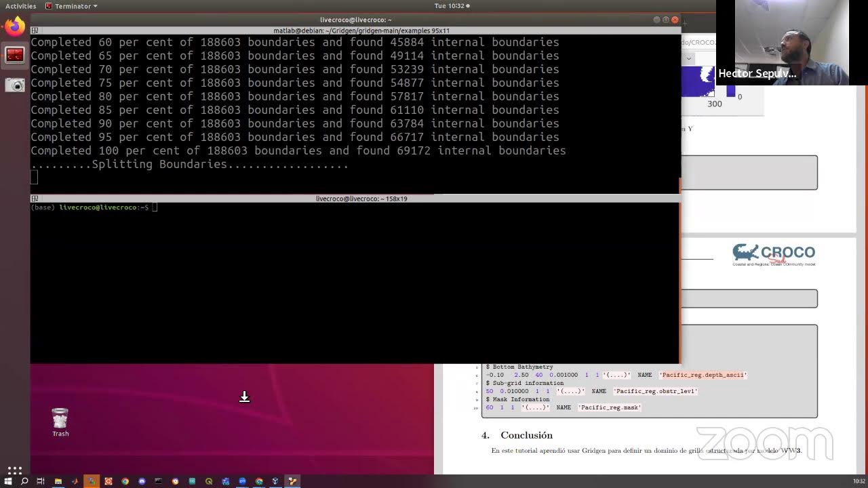The height and width of the screenshot is (488, 868).
Task: Open the first Chrome icon in taskbar
Action: coord(125,481)
